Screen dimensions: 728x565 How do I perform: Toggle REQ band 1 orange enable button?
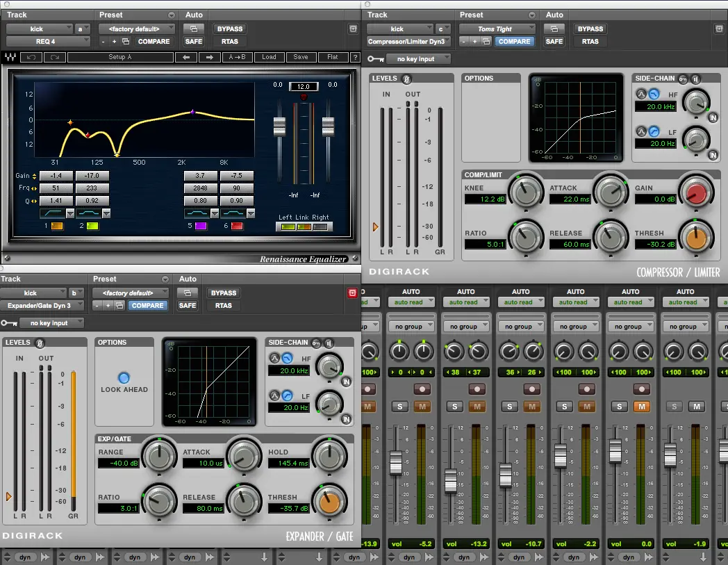[57, 226]
